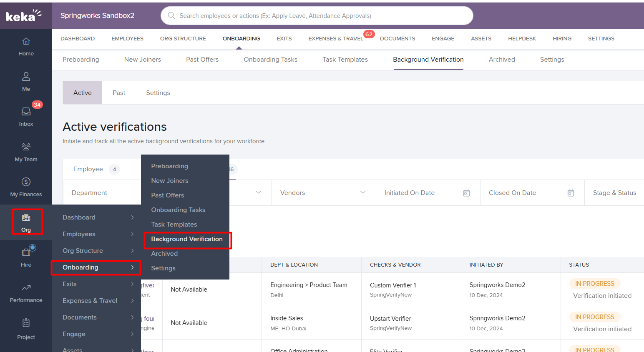Image resolution: width=644 pixels, height=352 pixels.
Task: Open HELPDESK in the top nav
Action: [522, 38]
